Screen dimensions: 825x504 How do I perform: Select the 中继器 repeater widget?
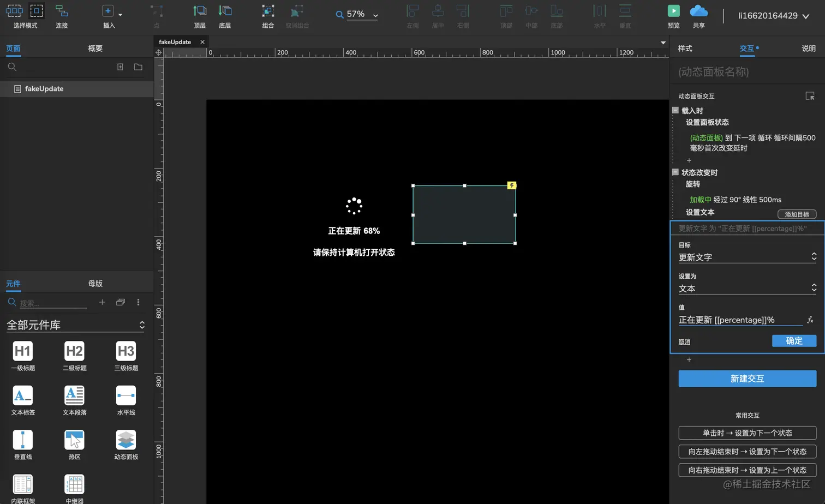(74, 489)
